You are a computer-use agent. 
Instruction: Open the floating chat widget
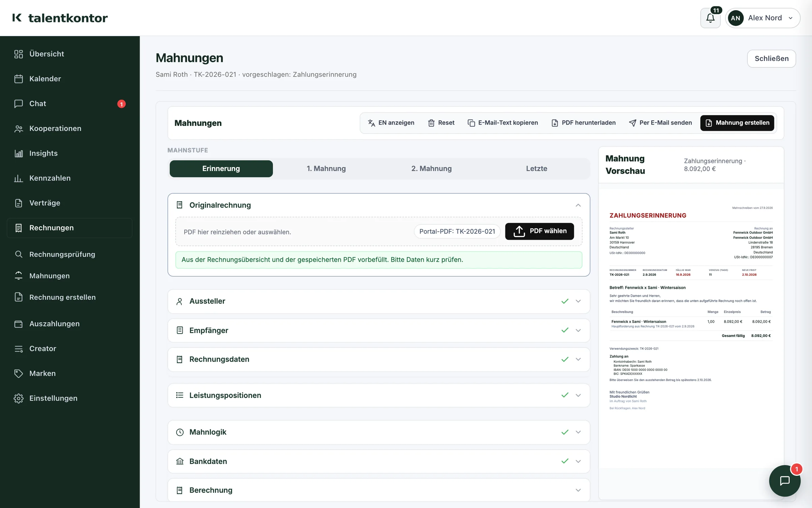[785, 481]
